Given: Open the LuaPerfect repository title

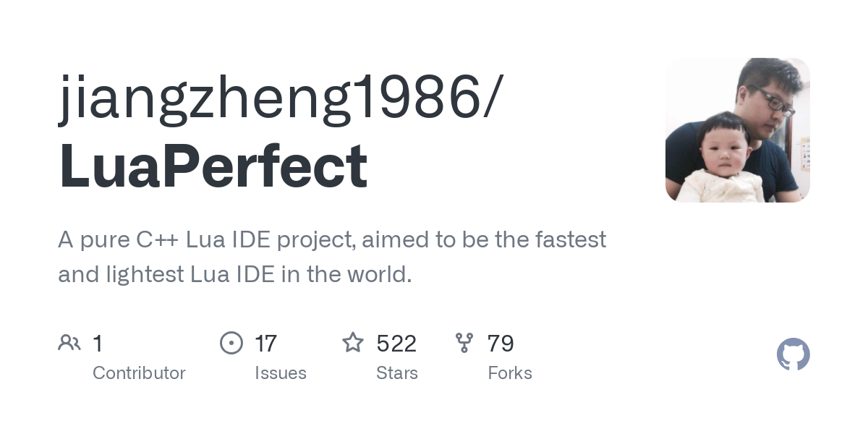Looking at the screenshot, I should 213,166.
